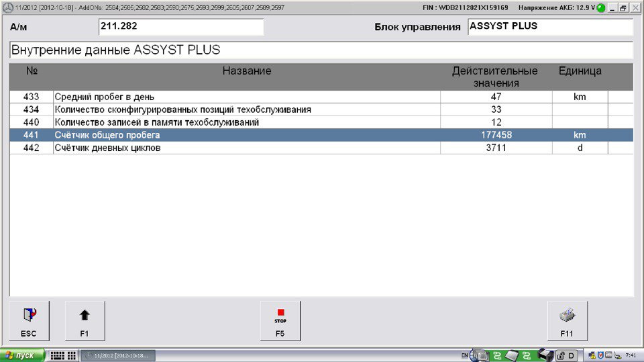Click the F5 red STOP button
This screenshot has height=362, width=644.
tap(280, 321)
